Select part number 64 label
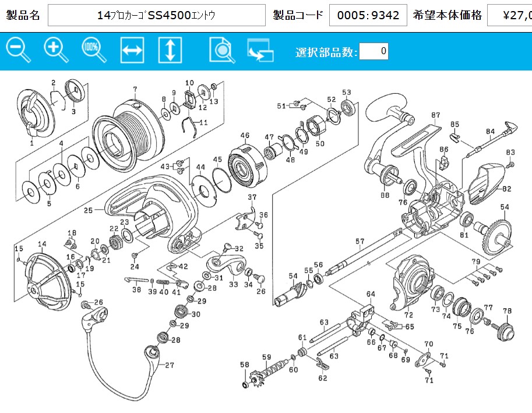 (x=371, y=294)
